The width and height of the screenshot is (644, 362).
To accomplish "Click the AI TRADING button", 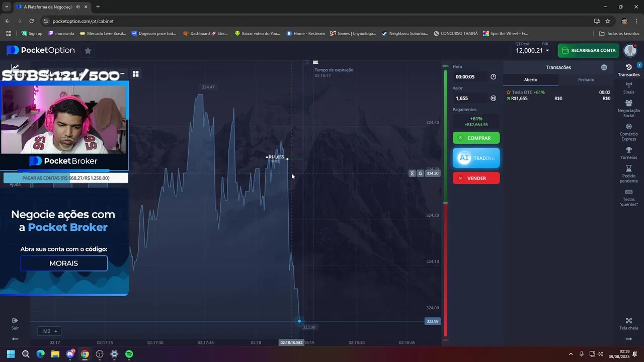I will coord(476,158).
